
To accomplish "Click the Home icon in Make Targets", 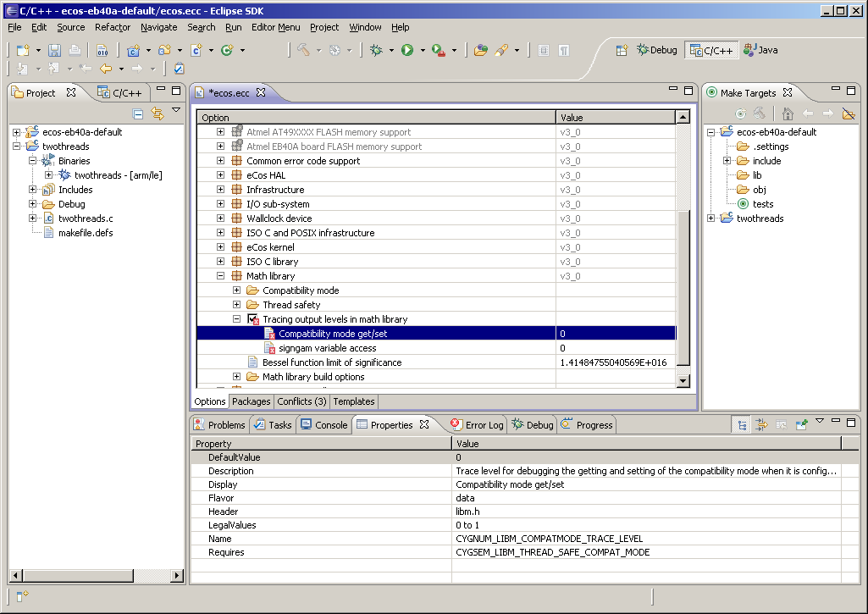I will [x=788, y=114].
